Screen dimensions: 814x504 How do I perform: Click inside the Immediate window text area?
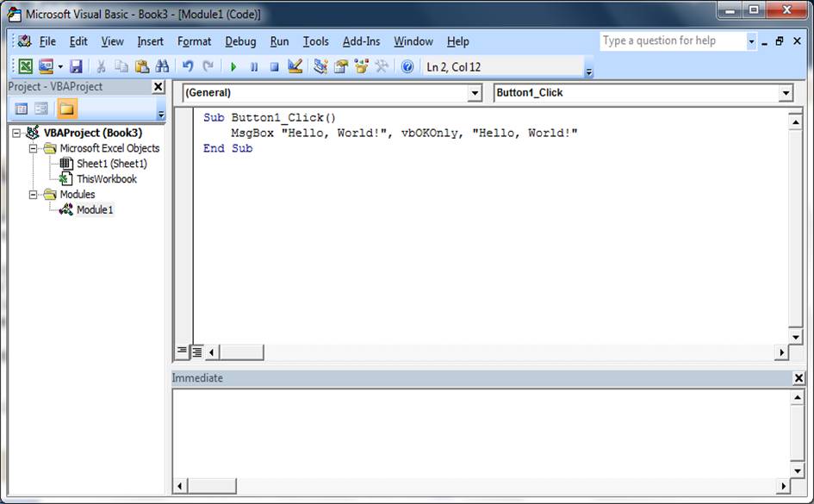click(482, 433)
